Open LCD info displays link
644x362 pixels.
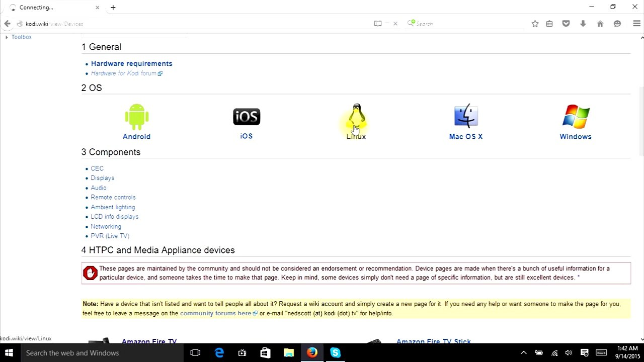pos(115,217)
